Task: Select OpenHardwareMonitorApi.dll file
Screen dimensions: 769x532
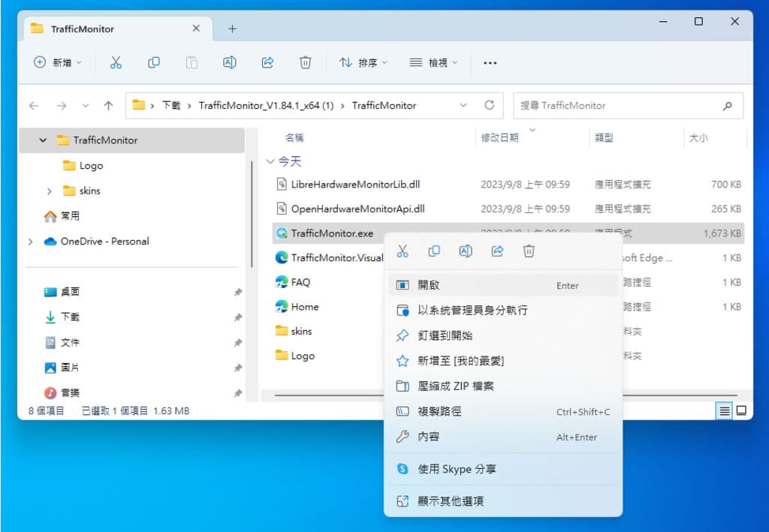Action: point(508,209)
